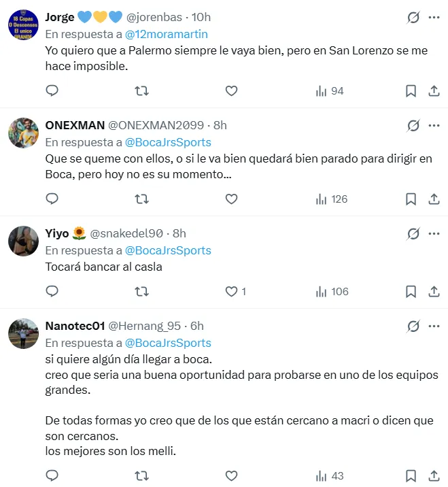Reply to Nanotec01's tweet
This screenshot has width=448, height=487.
click(x=52, y=475)
